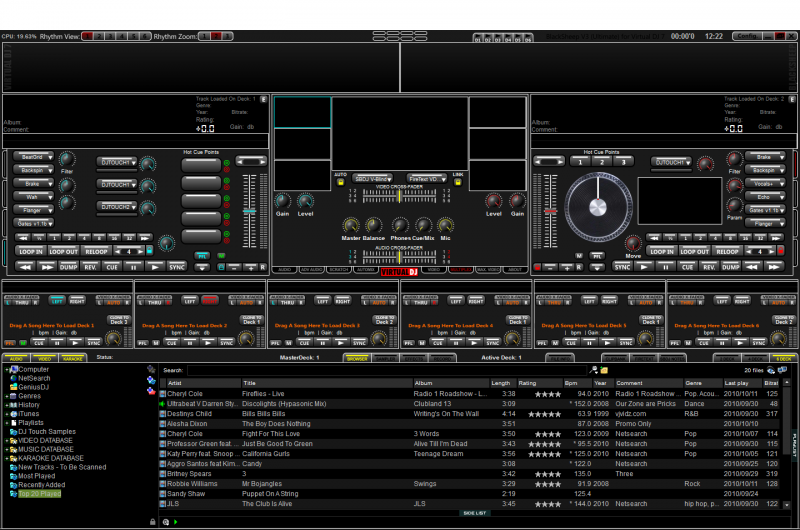
Task: Click the left deck pitch minus button
Action: 234,267
